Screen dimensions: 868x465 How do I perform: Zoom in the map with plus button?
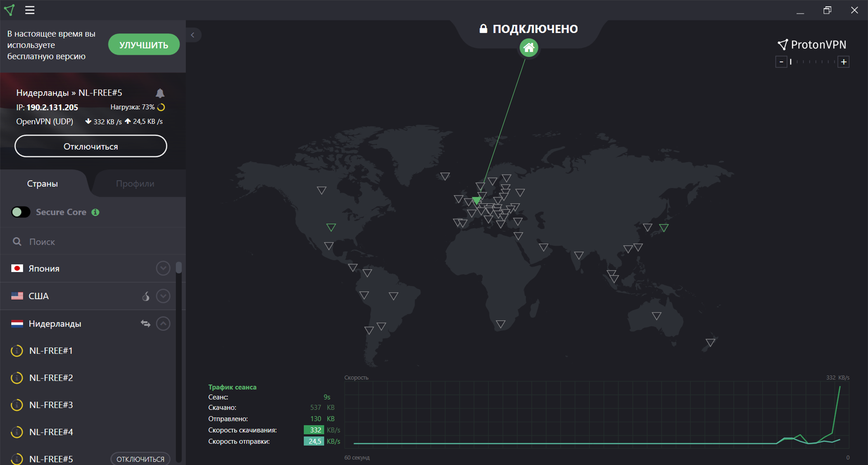click(844, 62)
